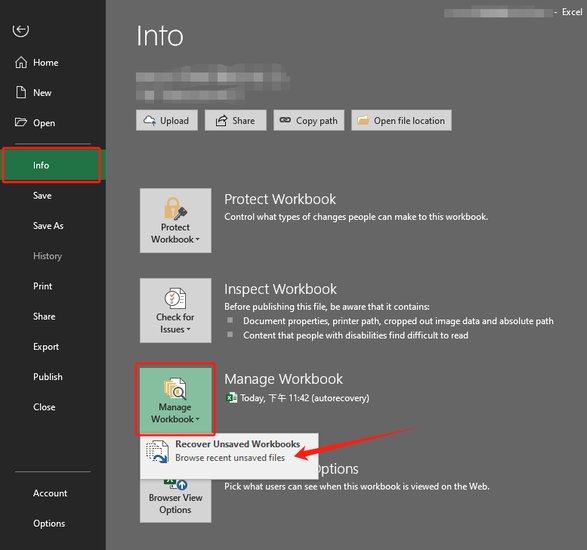The image size is (587, 550).
Task: Click the Protect Workbook heading
Action: 280,199
